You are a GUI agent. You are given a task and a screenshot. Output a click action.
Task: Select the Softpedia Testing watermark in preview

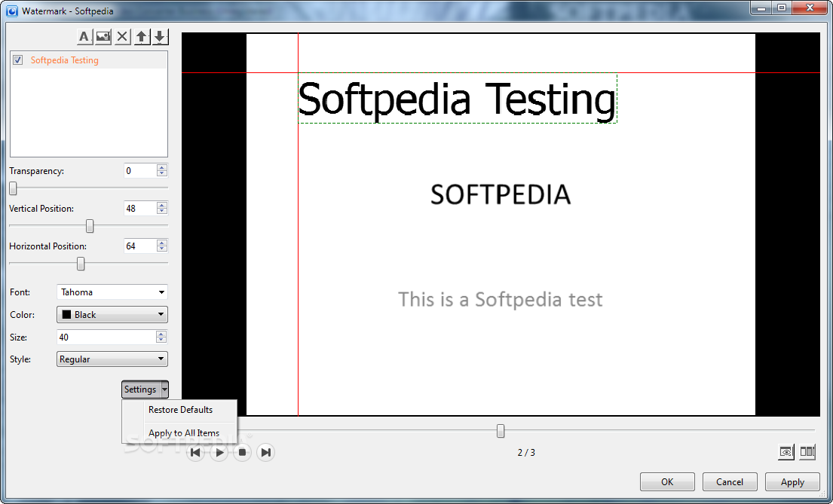[458, 99]
